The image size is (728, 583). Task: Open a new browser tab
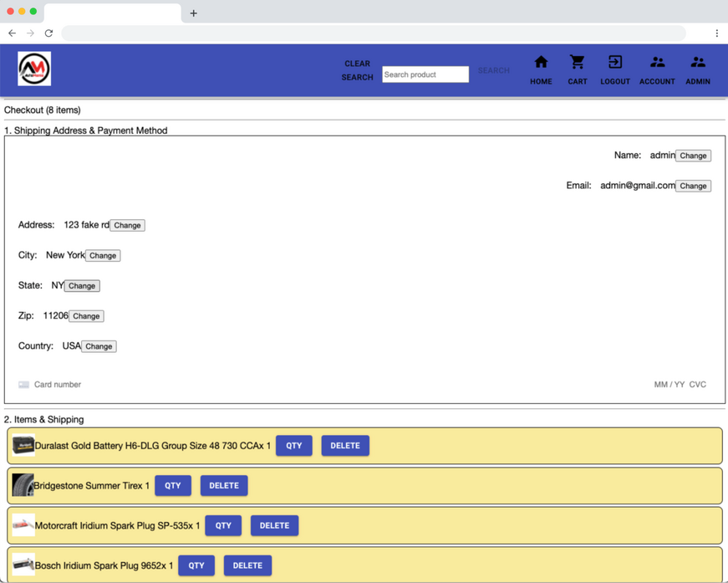193,13
